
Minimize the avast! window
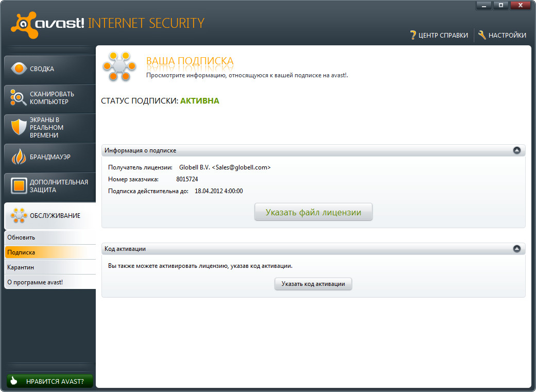(483, 6)
